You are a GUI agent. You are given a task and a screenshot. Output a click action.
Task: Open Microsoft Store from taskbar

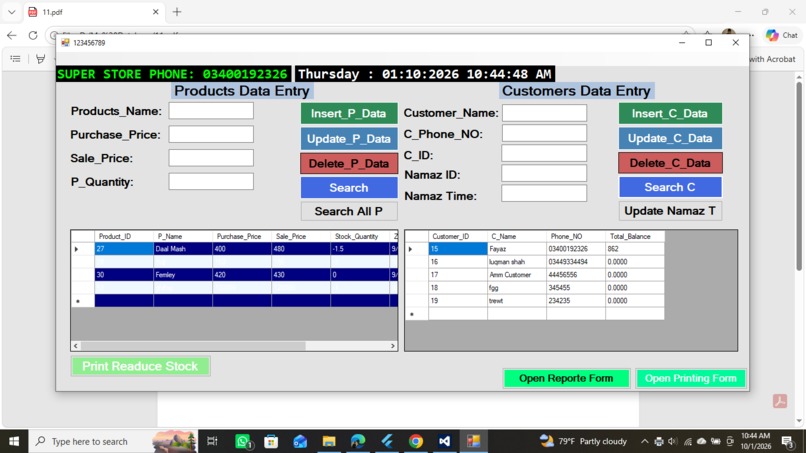[271, 441]
